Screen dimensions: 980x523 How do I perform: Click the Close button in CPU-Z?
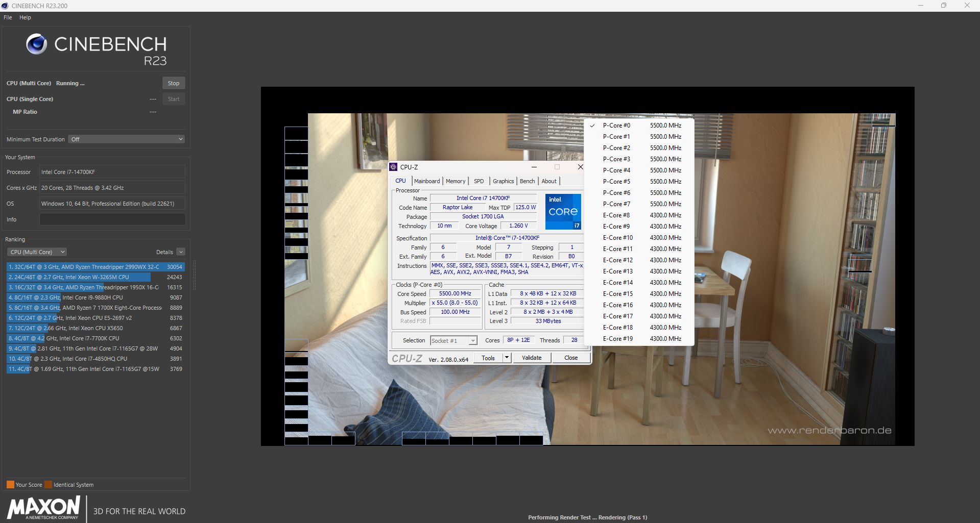(571, 358)
